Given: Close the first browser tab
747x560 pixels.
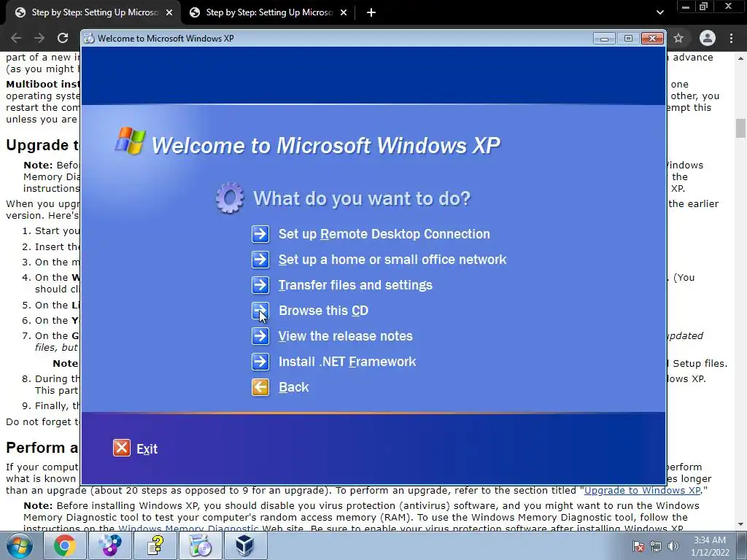Looking at the screenshot, I should [169, 13].
